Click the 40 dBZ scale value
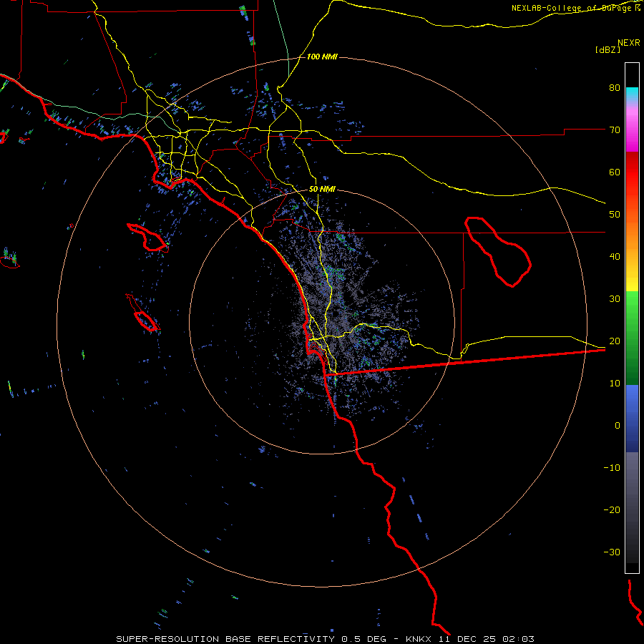The width and height of the screenshot is (644, 644). 615,257
